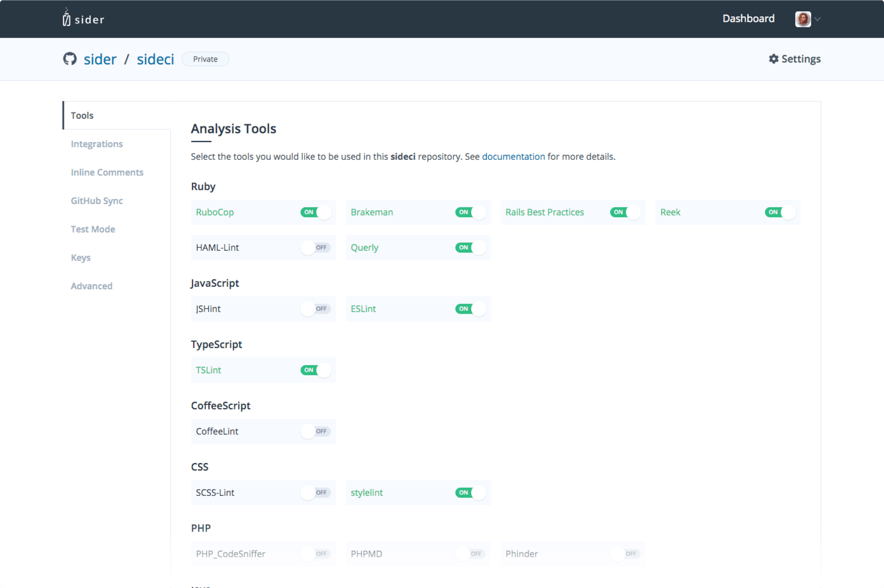Click the ESLint tool name
The width and height of the screenshot is (884, 588).
coord(363,309)
